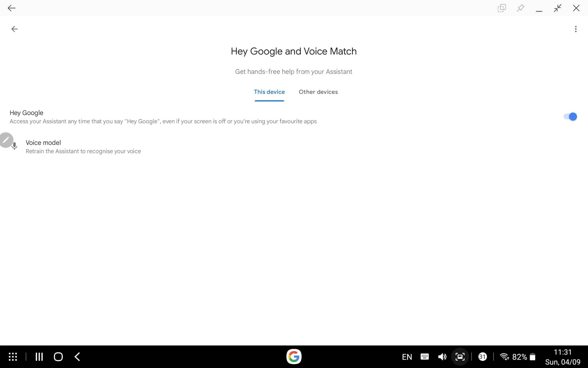Open Voice model settings
The width and height of the screenshot is (588, 368).
pos(294,147)
